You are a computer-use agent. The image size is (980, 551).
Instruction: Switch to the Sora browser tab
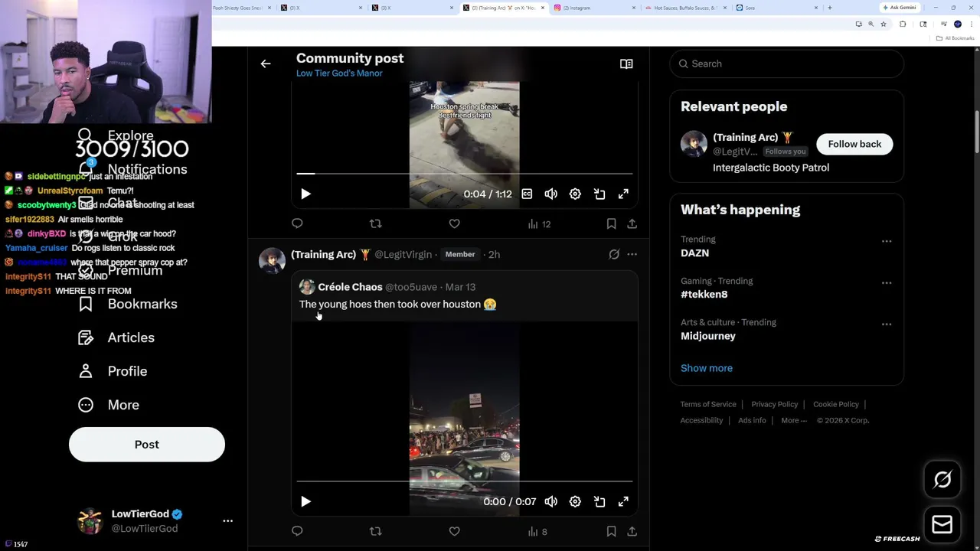[x=777, y=8]
